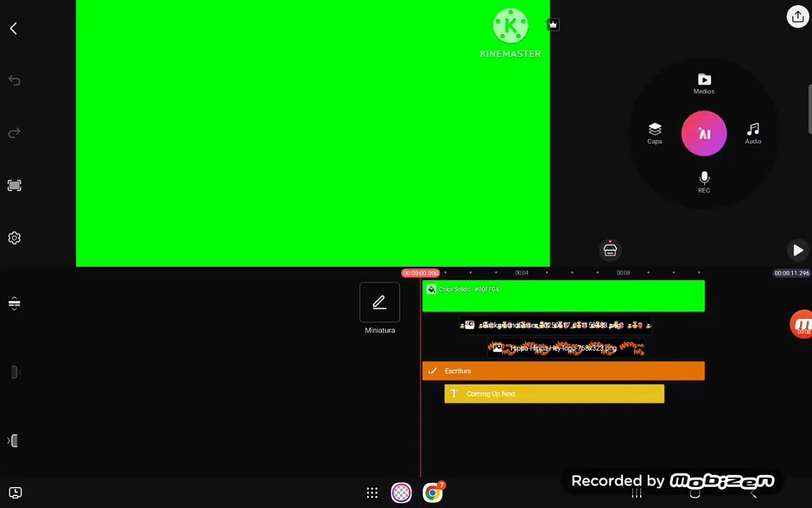
Task: Open the Medios media browser
Action: point(703,83)
